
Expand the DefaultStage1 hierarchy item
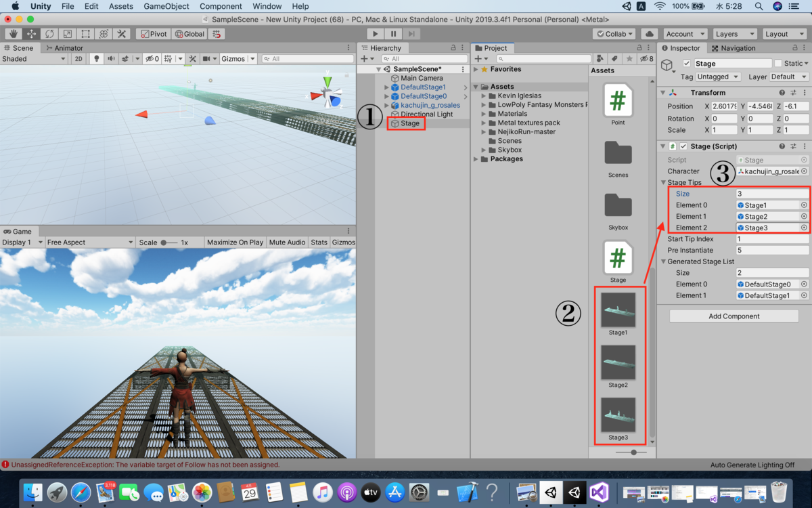[x=387, y=87]
